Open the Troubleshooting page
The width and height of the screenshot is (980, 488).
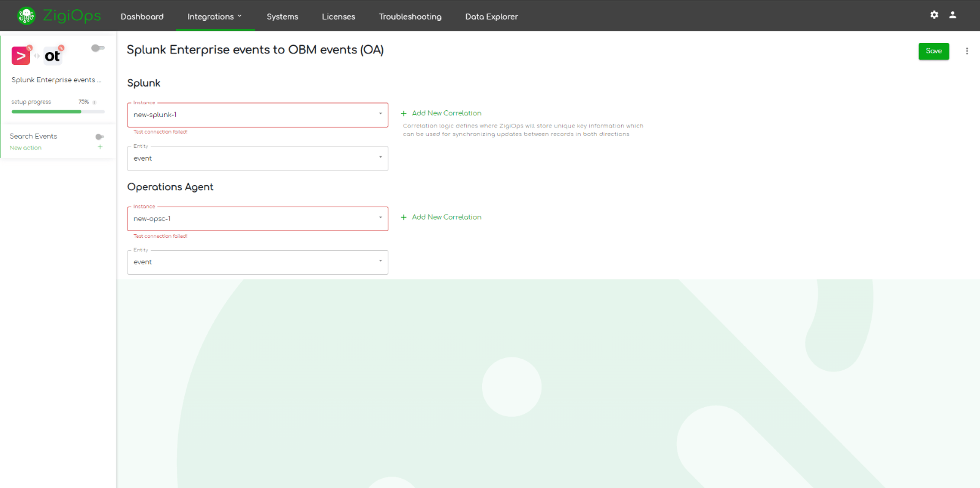[410, 17]
